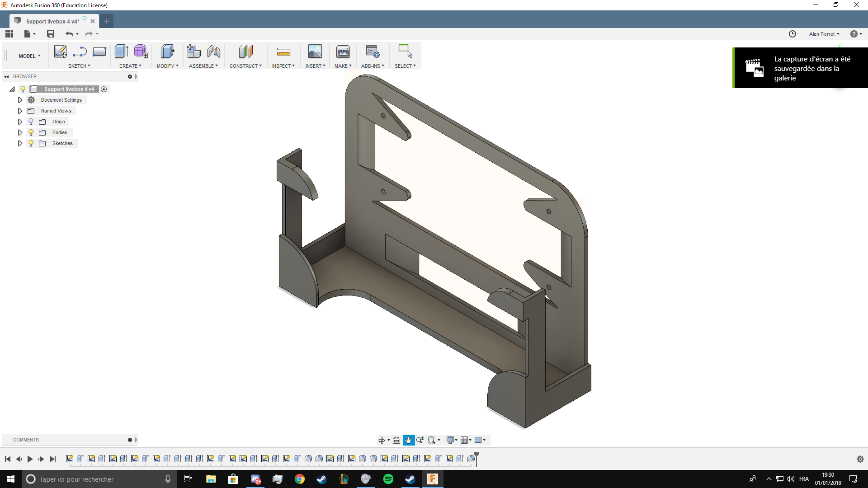Jump to the timeline end
Image resolution: width=868 pixels, height=488 pixels.
click(53, 459)
